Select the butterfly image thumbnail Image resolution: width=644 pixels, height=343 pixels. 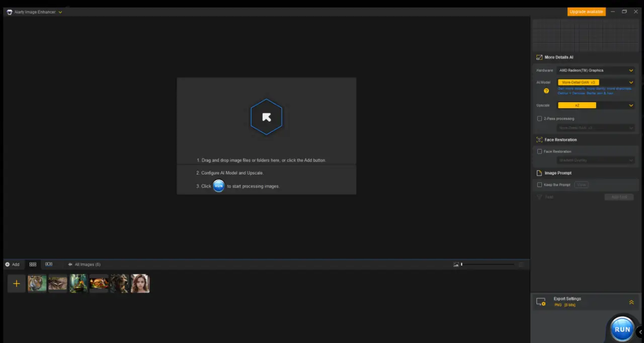click(58, 284)
